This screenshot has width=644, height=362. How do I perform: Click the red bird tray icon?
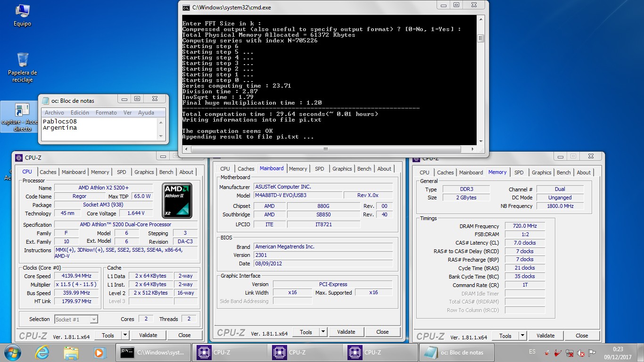[558, 353]
